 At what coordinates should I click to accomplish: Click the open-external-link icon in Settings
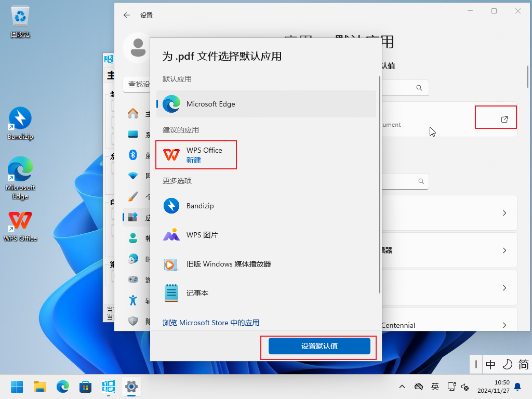point(503,119)
